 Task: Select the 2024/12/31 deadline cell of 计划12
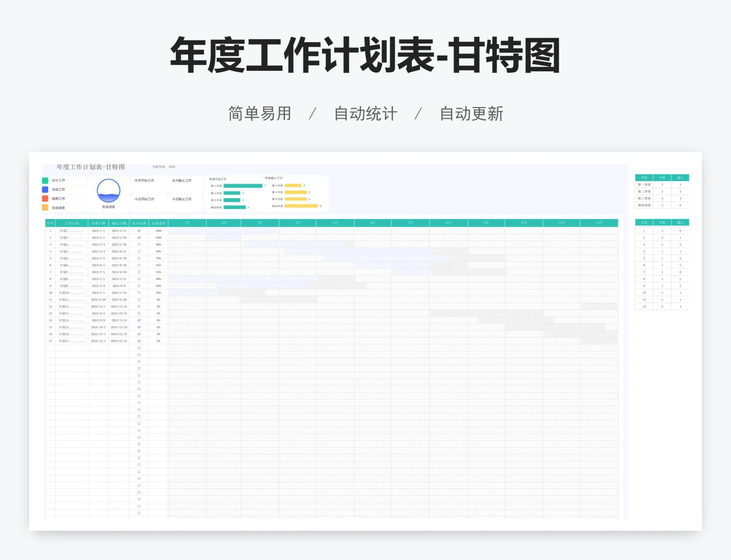[x=119, y=306]
